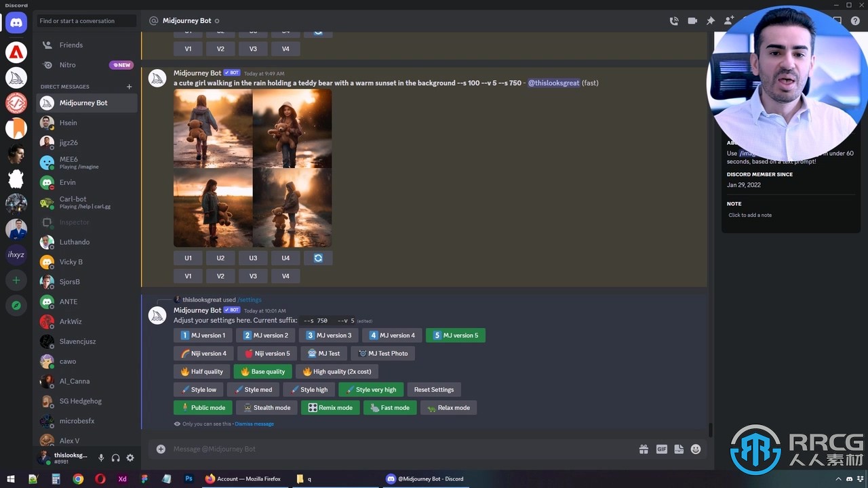
Task: Click U3 beneath teddy bear grid
Action: click(253, 258)
